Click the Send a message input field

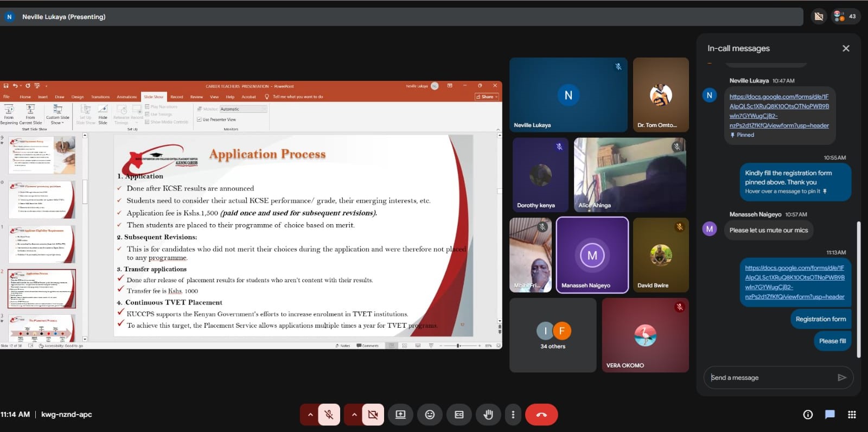(x=770, y=378)
